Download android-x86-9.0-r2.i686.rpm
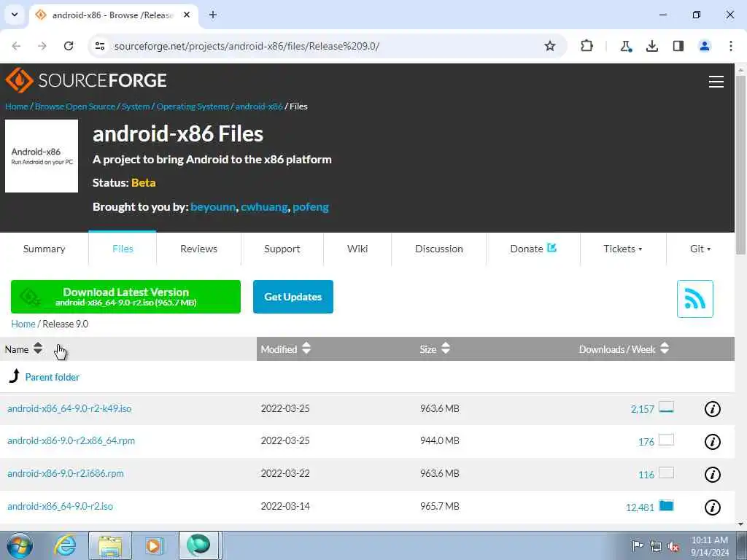The width and height of the screenshot is (747, 560). [65, 473]
